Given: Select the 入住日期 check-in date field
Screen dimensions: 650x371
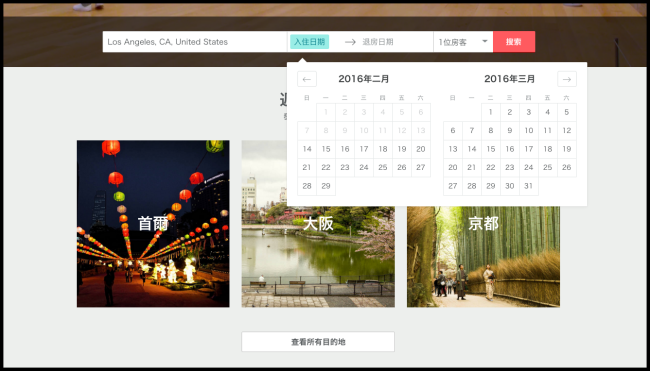Looking at the screenshot, I should tap(310, 42).
